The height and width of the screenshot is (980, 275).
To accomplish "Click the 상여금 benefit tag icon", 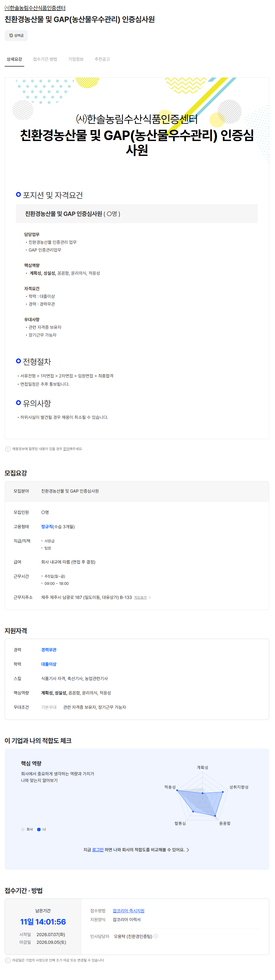I will pyautogui.click(x=11, y=35).
